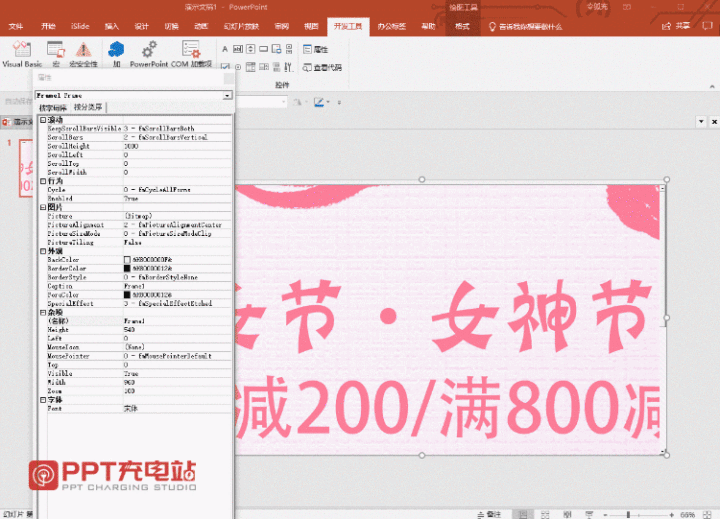Insert a Scroll Bar control
The width and height of the screenshot is (720, 519).
pyautogui.click(x=289, y=49)
